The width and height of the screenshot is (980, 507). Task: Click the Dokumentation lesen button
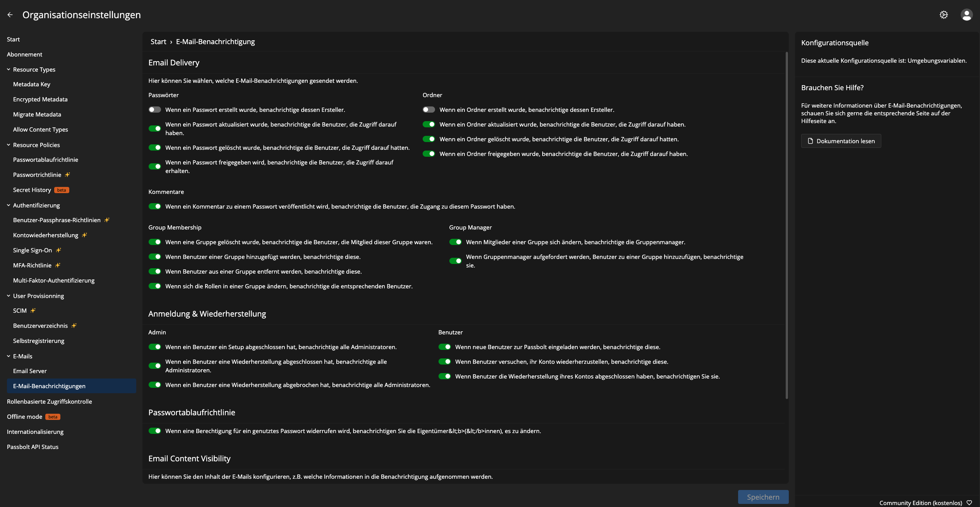(841, 141)
